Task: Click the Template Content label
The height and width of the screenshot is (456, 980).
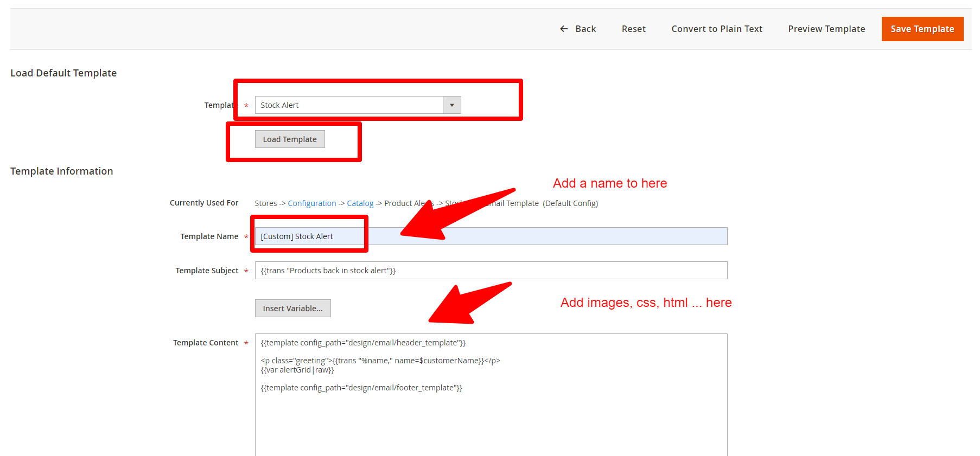Action: point(206,343)
